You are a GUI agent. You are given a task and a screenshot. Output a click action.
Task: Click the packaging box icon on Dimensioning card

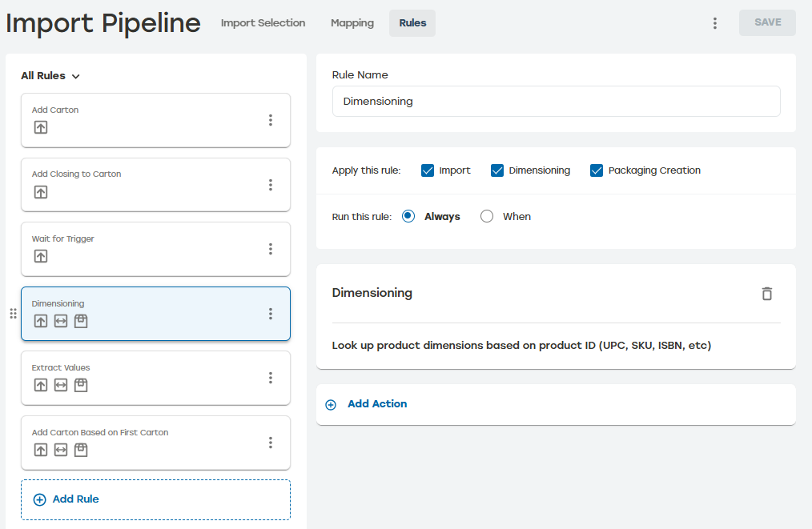(81, 321)
